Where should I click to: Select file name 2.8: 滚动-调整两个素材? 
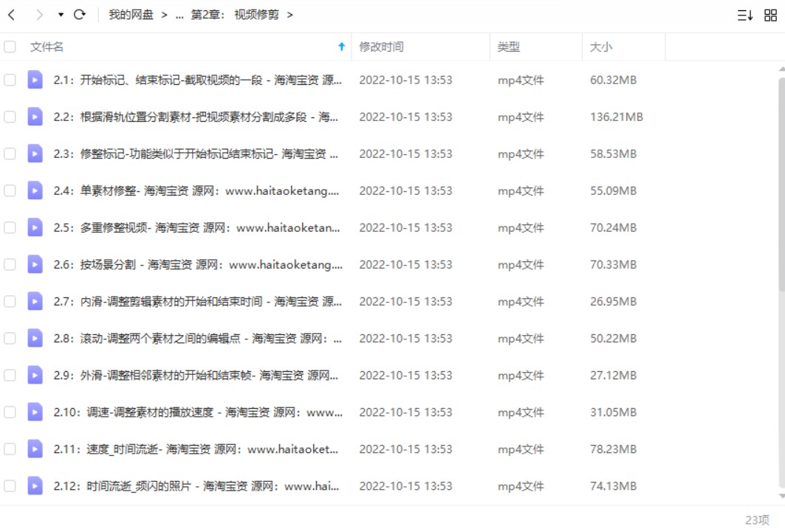click(198, 339)
